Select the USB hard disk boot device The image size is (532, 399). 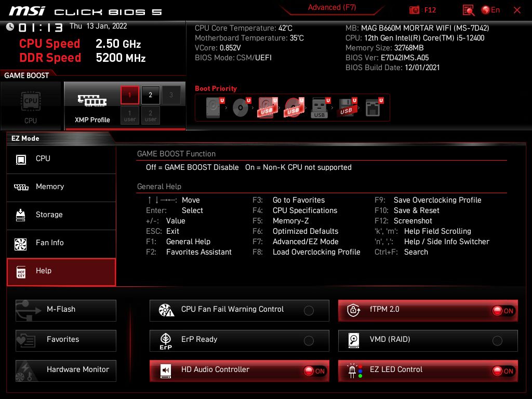[268, 108]
